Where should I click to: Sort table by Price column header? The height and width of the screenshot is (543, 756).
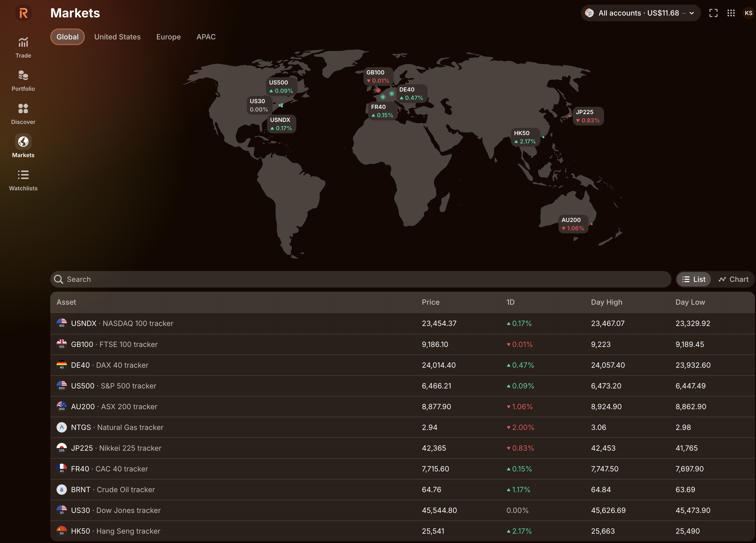tap(430, 302)
